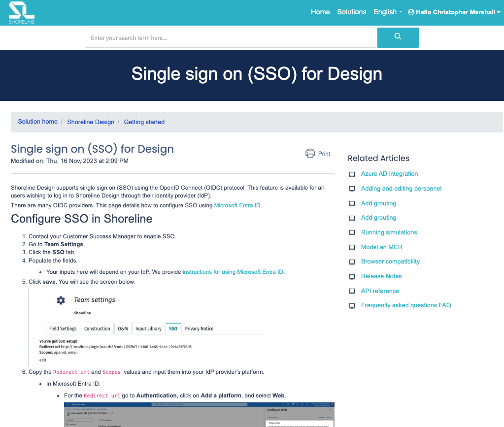504x427 pixels.
Task: Click Solution home breadcrumb
Action: point(37,122)
